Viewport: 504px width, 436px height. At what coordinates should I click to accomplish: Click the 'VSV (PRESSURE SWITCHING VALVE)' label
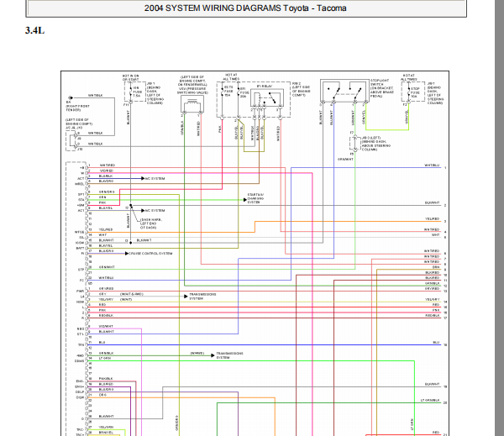pos(192,91)
